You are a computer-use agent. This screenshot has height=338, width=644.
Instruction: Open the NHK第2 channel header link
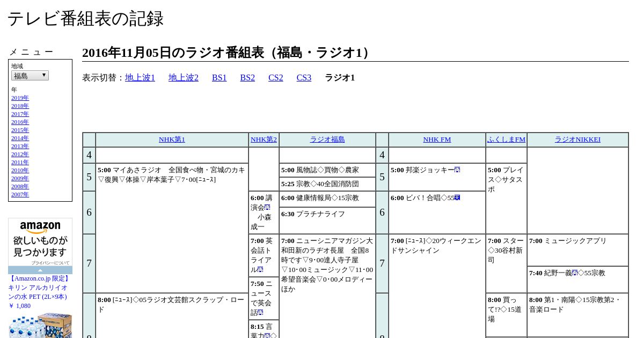tap(264, 139)
